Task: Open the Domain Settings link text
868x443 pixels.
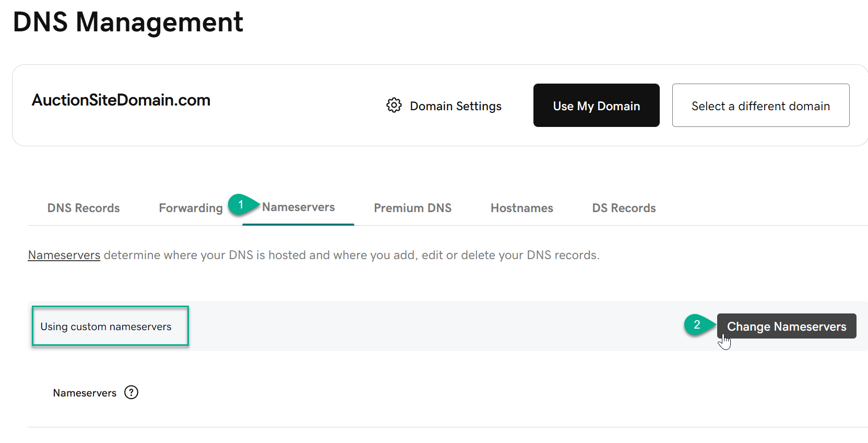Action: click(x=456, y=106)
